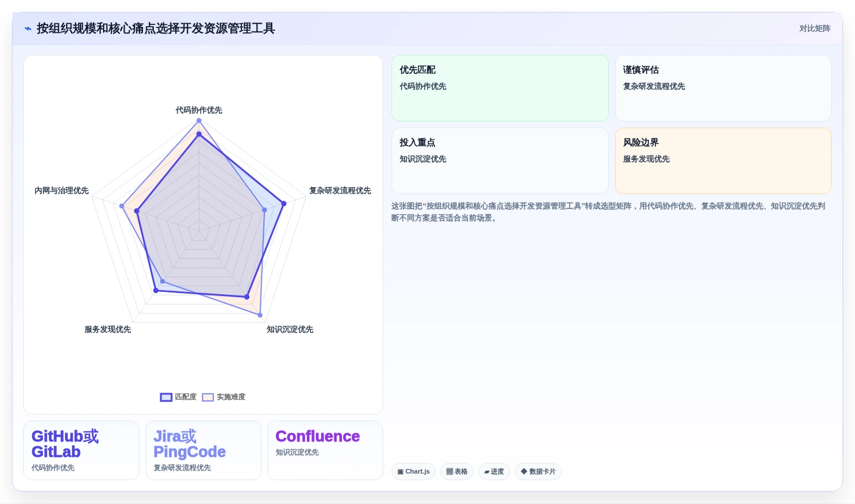Click the 表格 tag
This screenshot has width=855, height=504.
pyautogui.click(x=457, y=471)
